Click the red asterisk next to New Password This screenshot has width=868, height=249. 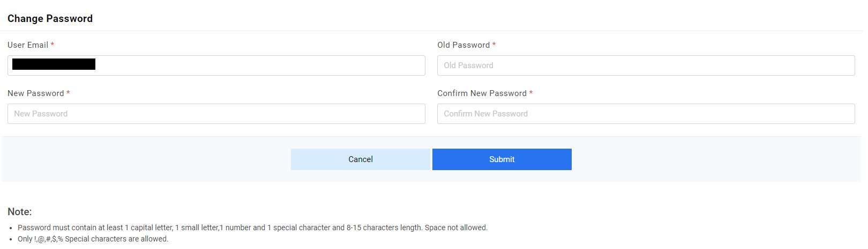click(x=68, y=93)
